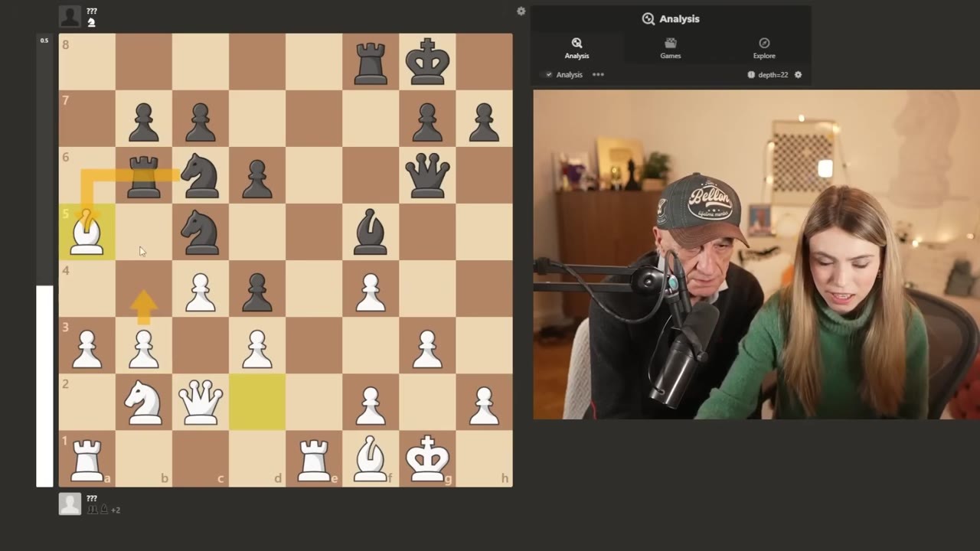Open board settings gear above the chessboard
This screenshot has width=980, height=551.
click(x=521, y=11)
